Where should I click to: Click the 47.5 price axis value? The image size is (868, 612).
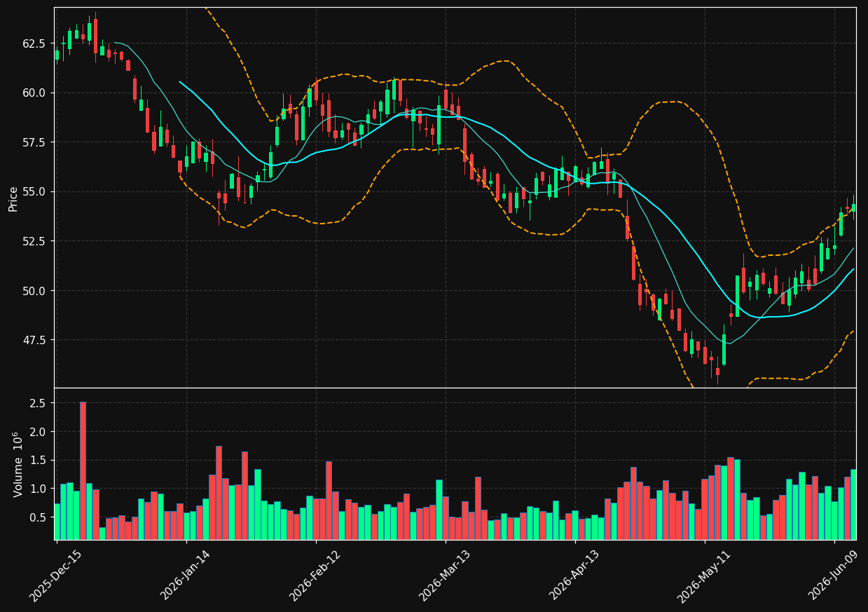[x=34, y=340]
